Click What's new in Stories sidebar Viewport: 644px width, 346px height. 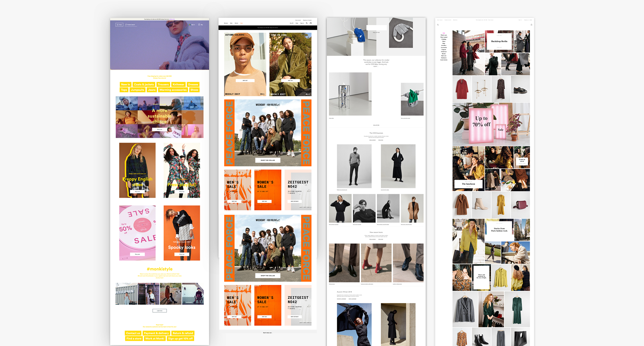point(444,35)
